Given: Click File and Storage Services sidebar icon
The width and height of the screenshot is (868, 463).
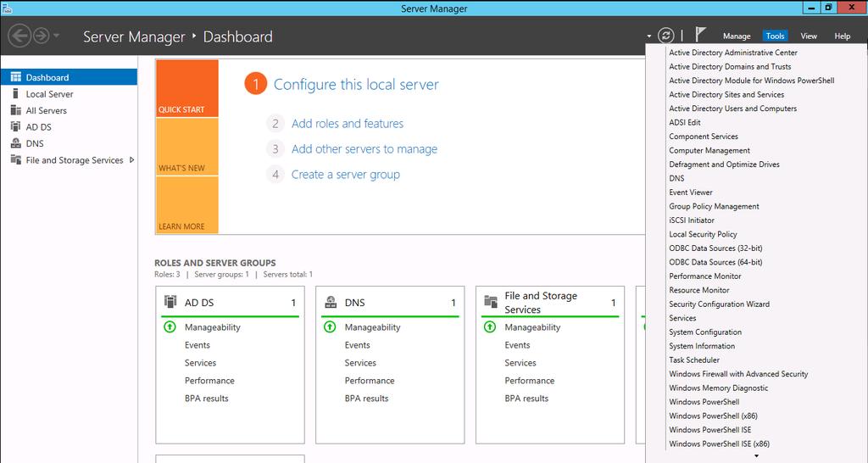Looking at the screenshot, I should [15, 159].
